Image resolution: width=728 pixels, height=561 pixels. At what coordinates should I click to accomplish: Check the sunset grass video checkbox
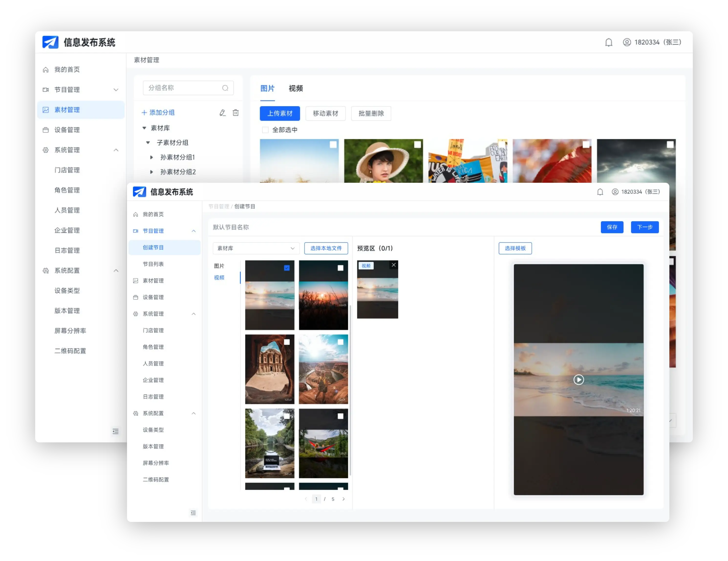coord(340,268)
